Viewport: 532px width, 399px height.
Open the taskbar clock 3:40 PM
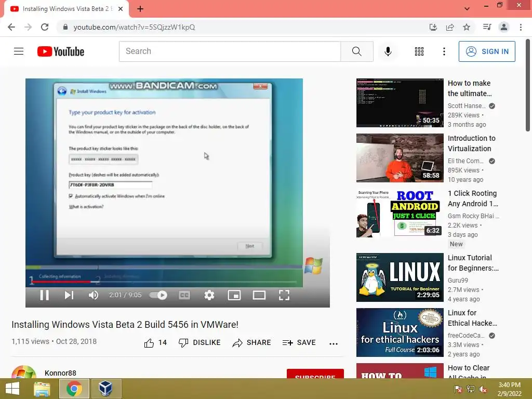click(509, 389)
